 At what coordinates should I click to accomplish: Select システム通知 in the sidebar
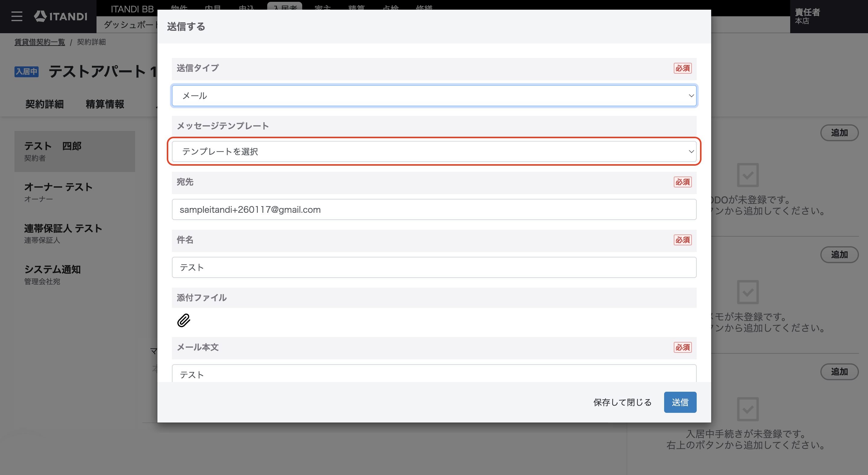pos(75,275)
